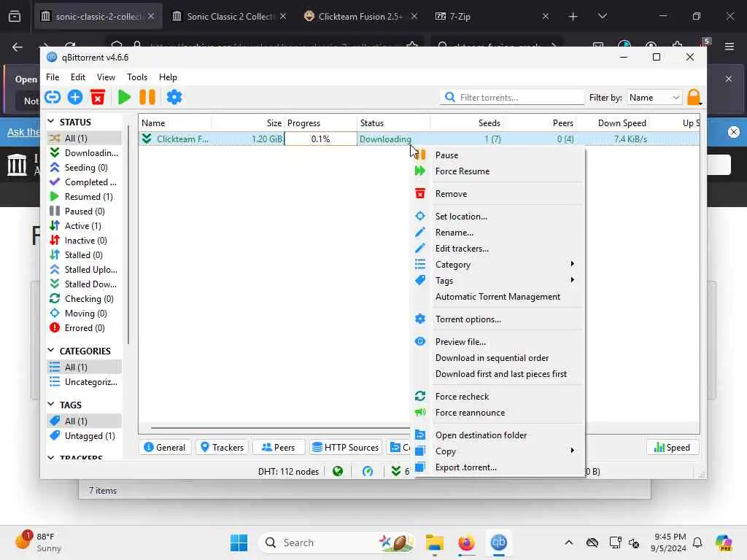This screenshot has width=747, height=560.
Task: Select the Stalled Uploading status filter
Action: coord(85,270)
